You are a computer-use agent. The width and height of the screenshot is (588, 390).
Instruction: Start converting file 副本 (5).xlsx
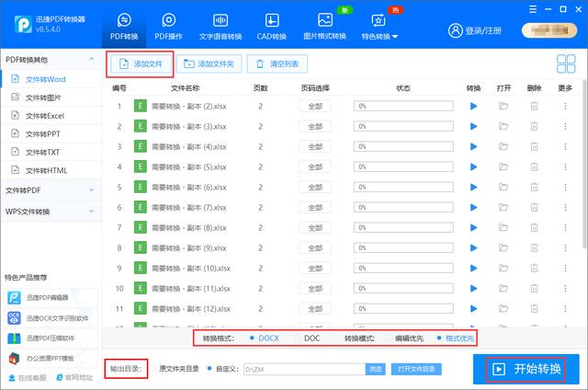(x=474, y=167)
